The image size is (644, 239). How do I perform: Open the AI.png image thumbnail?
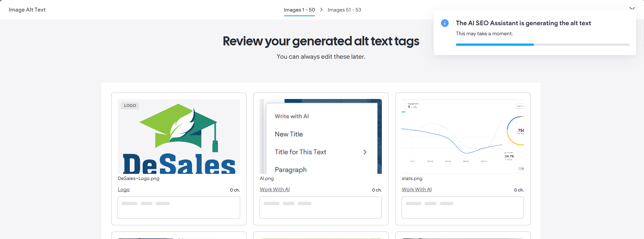tap(321, 136)
